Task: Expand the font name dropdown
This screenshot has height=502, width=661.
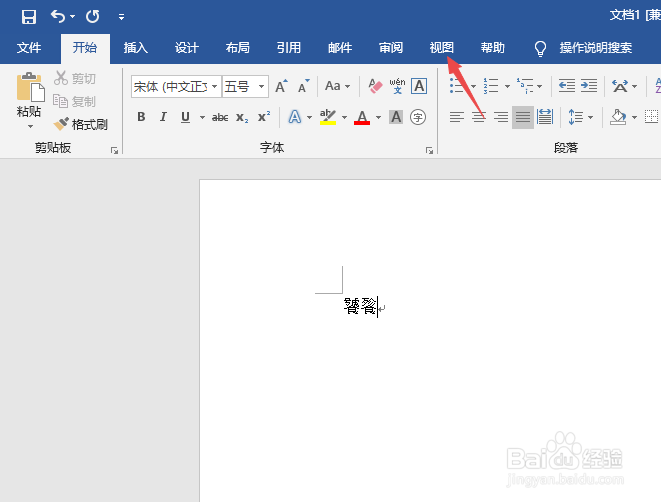Action: [x=215, y=87]
